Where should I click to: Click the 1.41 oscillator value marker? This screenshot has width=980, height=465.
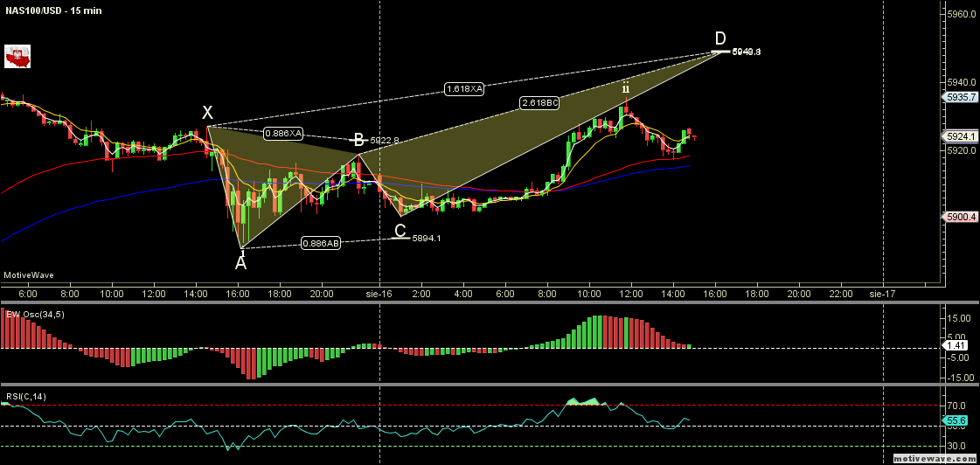tap(957, 345)
